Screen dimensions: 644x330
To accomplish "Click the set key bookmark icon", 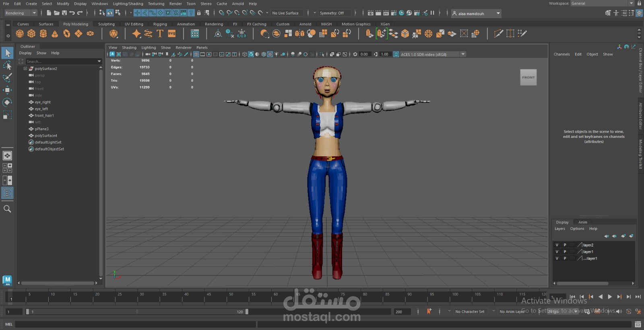I will 429,311.
